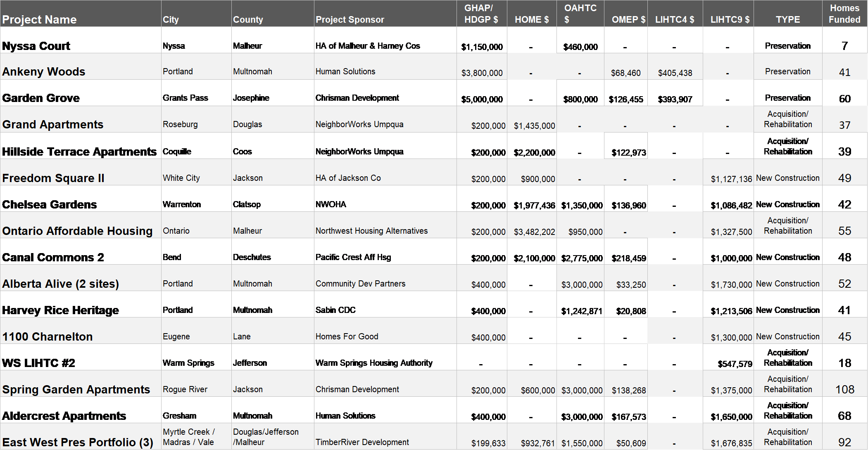868x450 pixels.
Task: Select Spring Garden Apartments cell
Action: 76,389
